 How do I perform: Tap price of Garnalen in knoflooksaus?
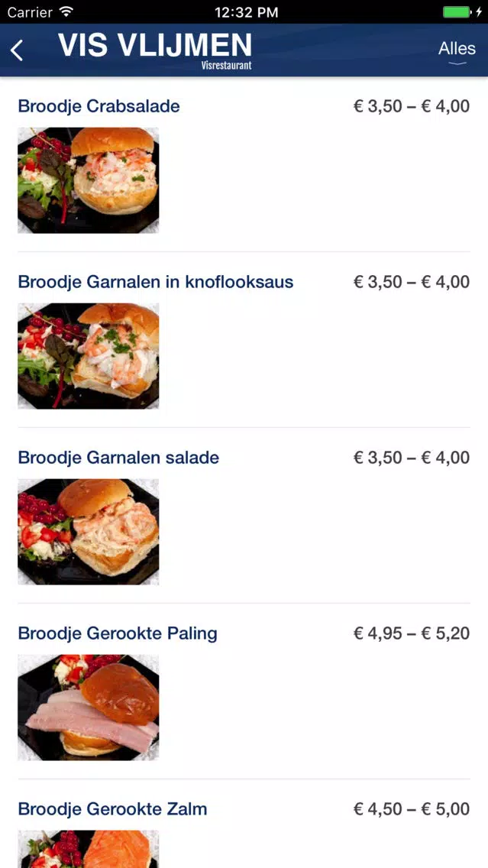point(411,282)
